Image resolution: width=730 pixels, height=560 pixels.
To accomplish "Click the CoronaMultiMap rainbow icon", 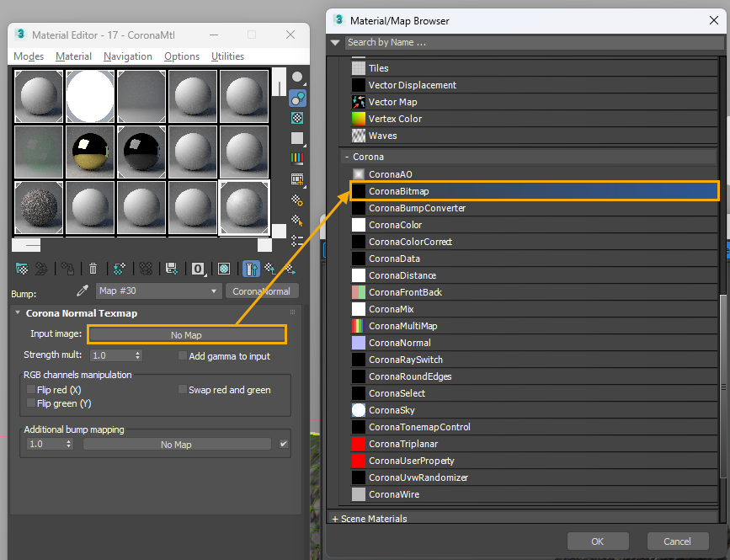I will click(359, 326).
